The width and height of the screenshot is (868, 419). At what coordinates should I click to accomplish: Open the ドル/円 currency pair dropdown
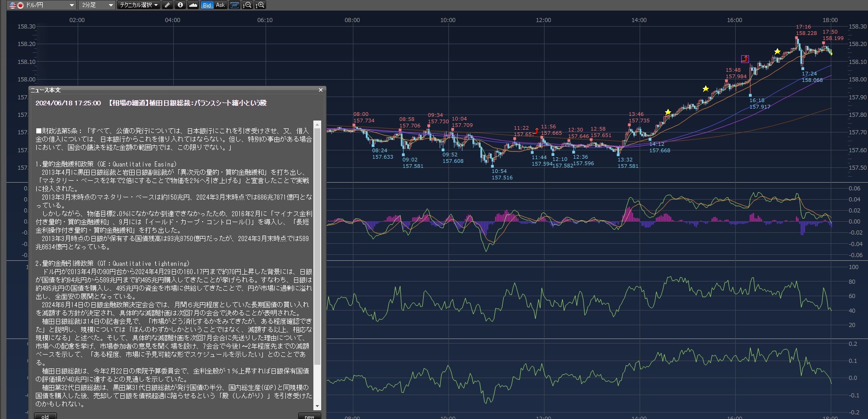tap(42, 5)
